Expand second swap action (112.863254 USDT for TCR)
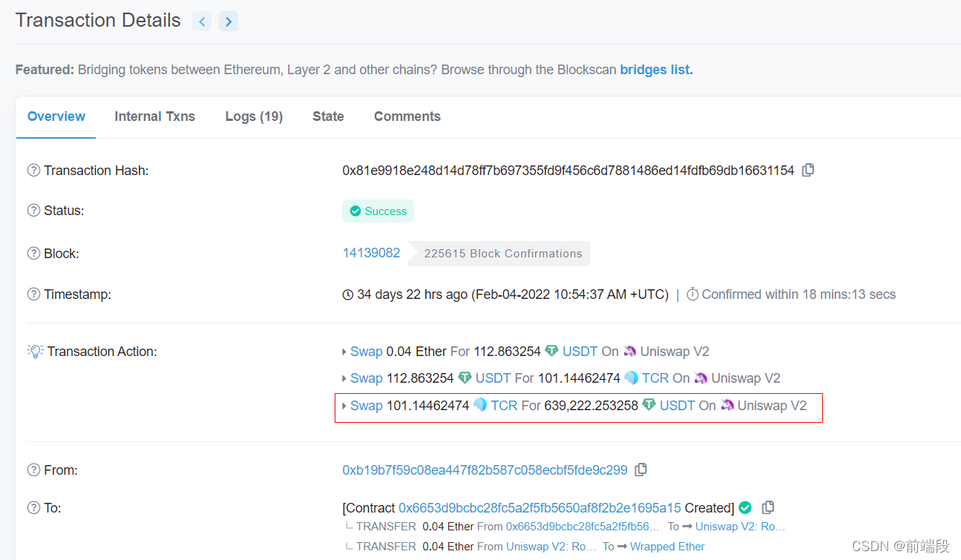Viewport: 961px width, 560px height. click(344, 378)
